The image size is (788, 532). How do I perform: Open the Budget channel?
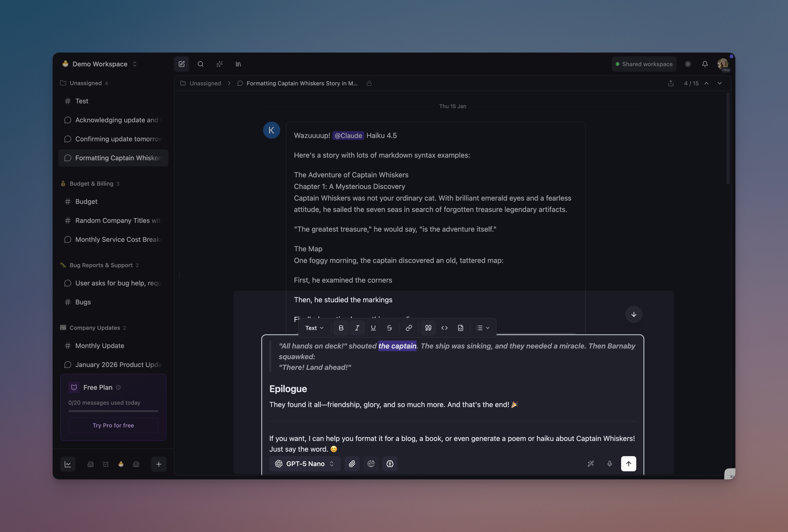tap(113, 202)
